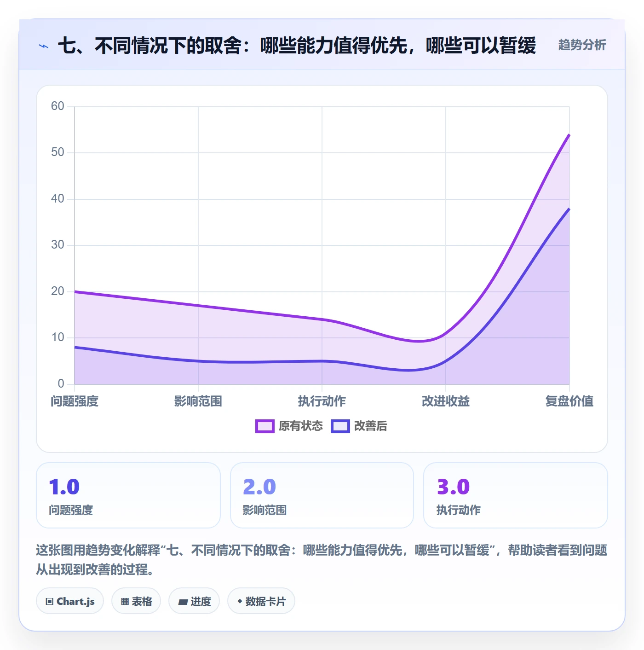The height and width of the screenshot is (650, 644).
Task: Click the 影响范围 x-axis label
Action: click(198, 401)
